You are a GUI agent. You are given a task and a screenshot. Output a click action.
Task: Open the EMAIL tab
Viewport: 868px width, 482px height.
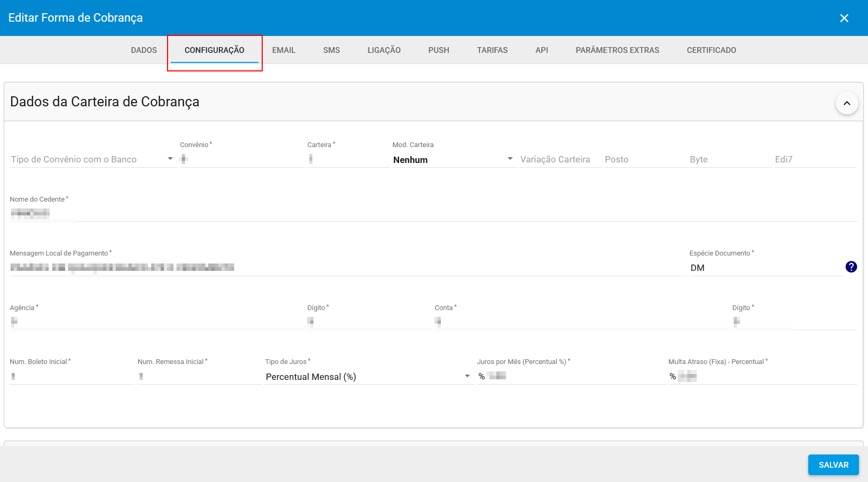click(x=284, y=50)
